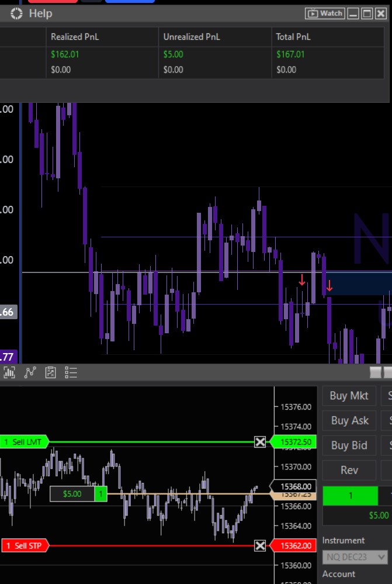The height and width of the screenshot is (584, 392).
Task: Click the $5.00 position PnL label
Action: click(72, 494)
